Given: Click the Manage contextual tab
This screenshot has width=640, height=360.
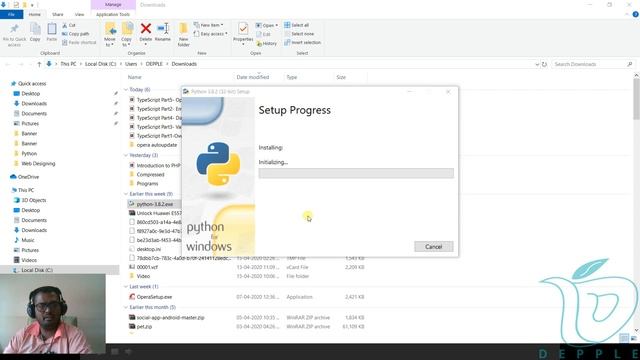Looking at the screenshot, I should [x=113, y=4].
